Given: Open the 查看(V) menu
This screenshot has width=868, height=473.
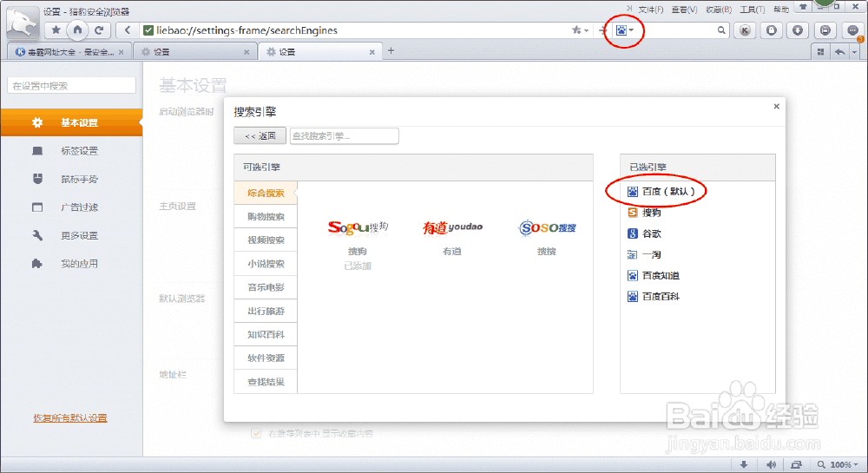Looking at the screenshot, I should click(684, 10).
